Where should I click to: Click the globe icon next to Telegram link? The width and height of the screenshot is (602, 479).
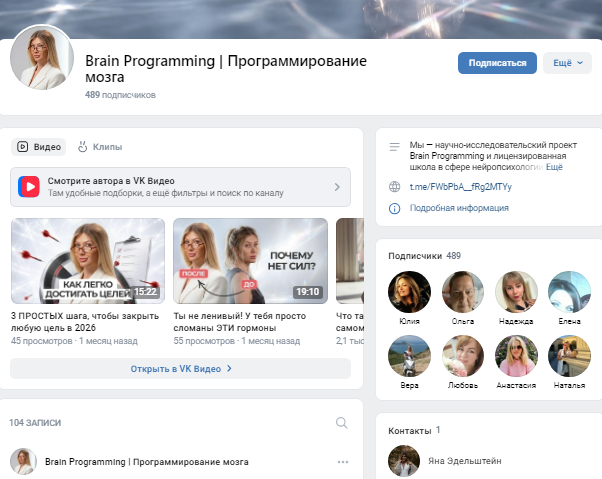pos(394,187)
